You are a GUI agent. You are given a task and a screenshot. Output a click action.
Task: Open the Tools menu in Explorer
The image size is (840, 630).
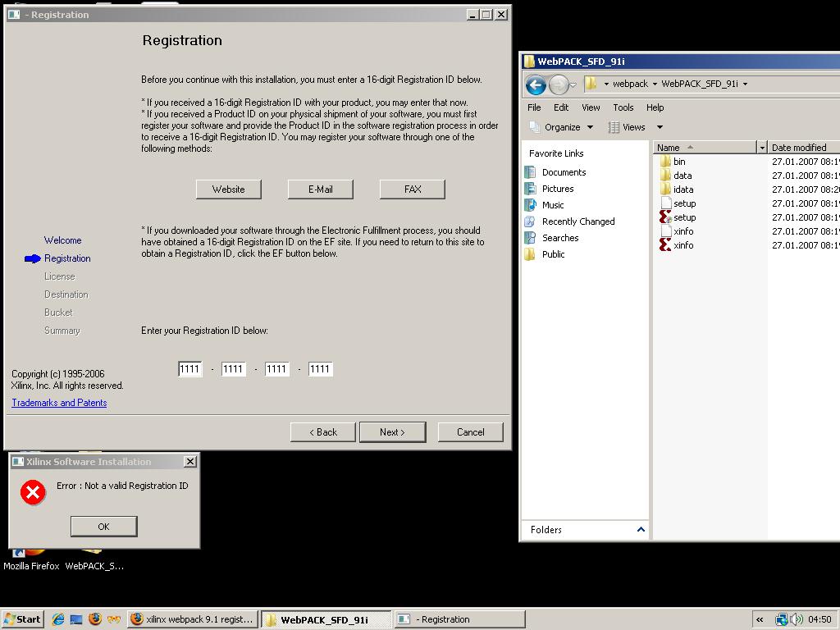(x=623, y=107)
